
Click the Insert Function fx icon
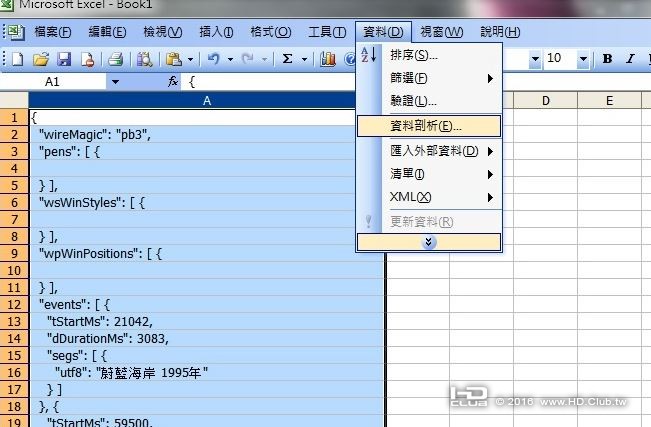(173, 81)
